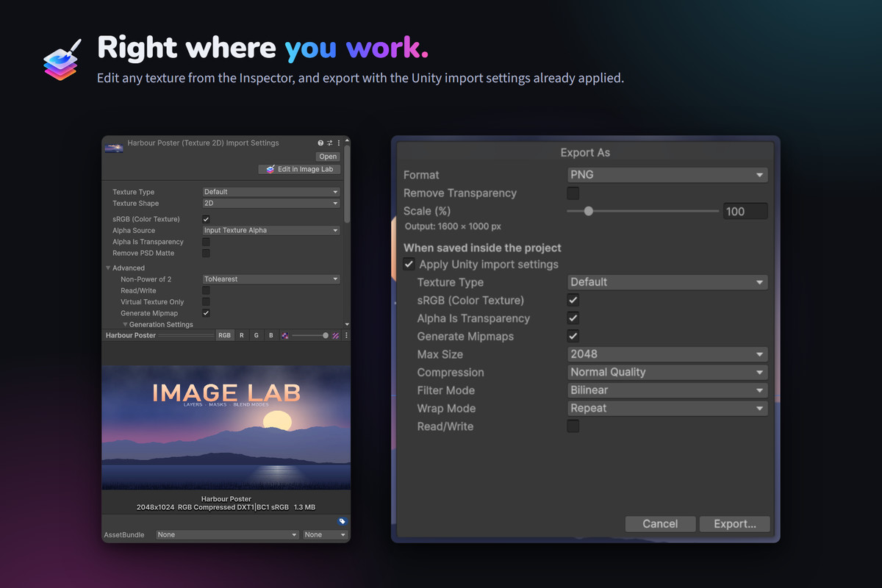Click the preview title bar drag handle
The width and height of the screenshot is (882, 588).
pos(186,335)
